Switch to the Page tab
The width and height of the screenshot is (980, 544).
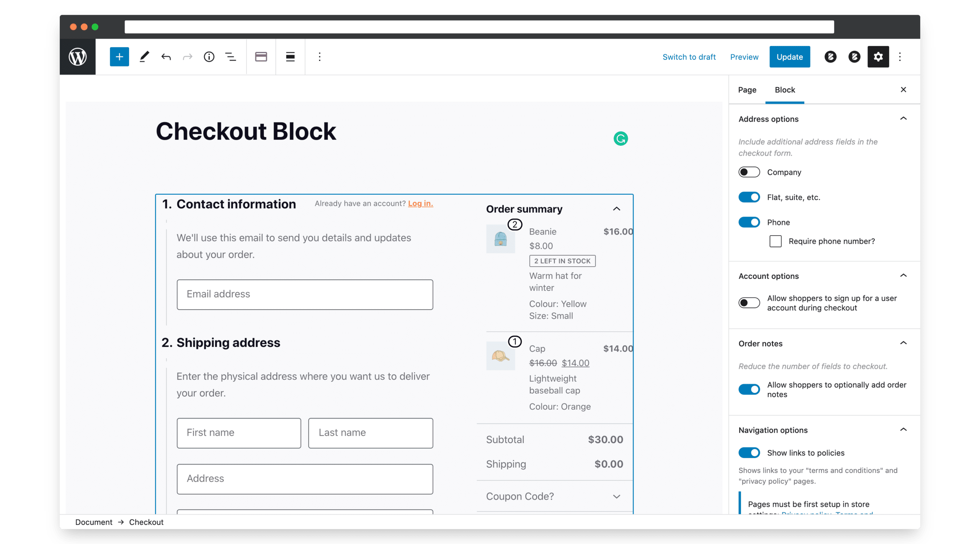[x=747, y=90]
